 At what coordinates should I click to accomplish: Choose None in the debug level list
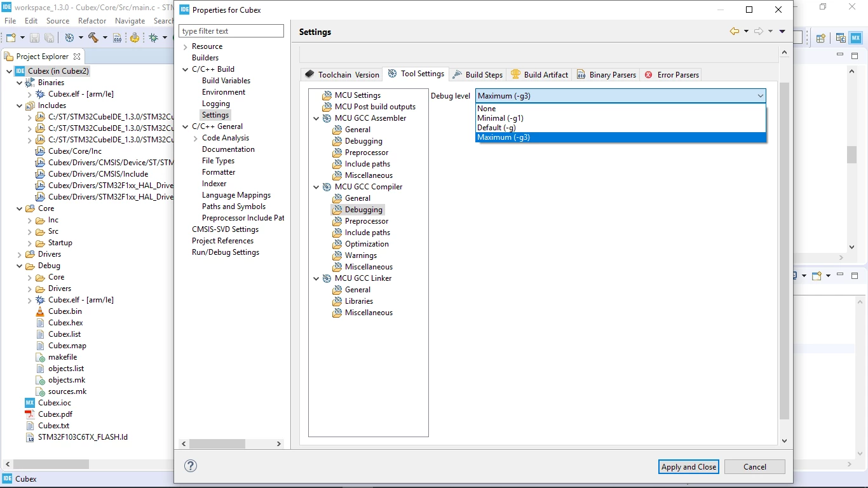point(621,109)
